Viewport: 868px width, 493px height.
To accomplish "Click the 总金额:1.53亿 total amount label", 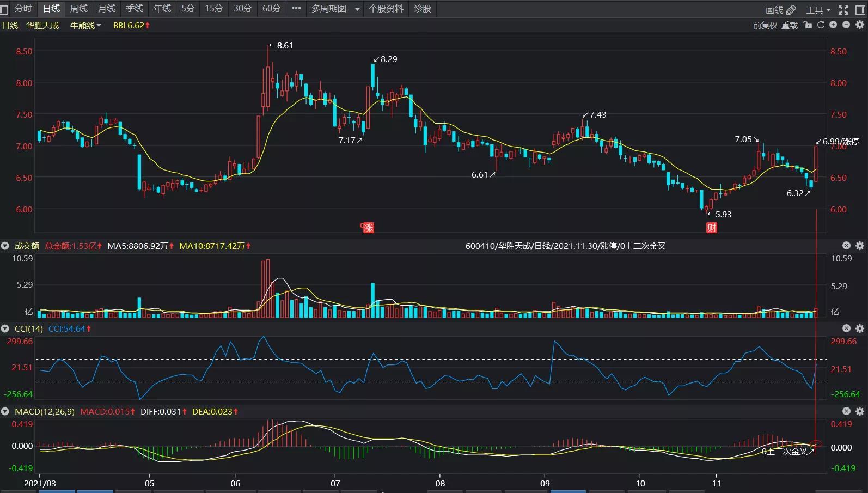I will coord(74,246).
